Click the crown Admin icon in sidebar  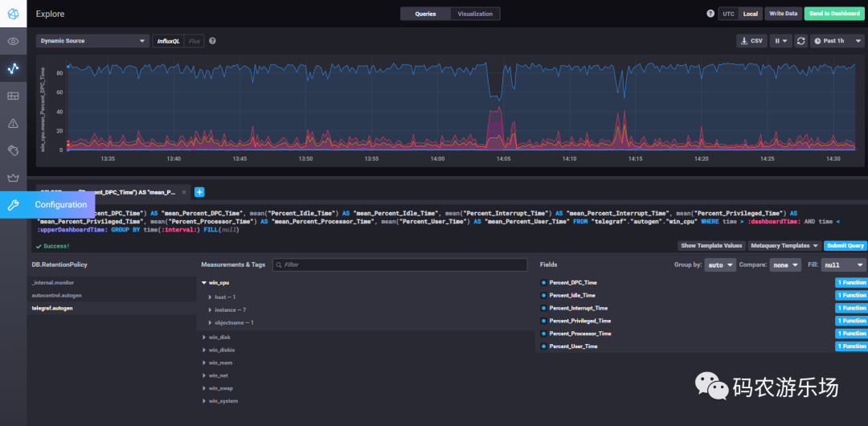[13, 177]
